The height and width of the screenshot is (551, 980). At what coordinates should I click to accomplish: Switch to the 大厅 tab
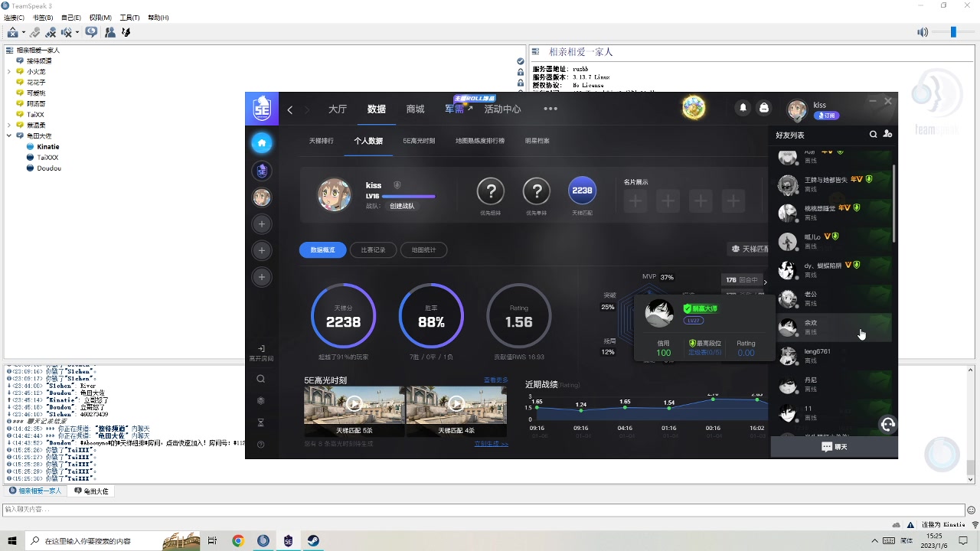338,109
